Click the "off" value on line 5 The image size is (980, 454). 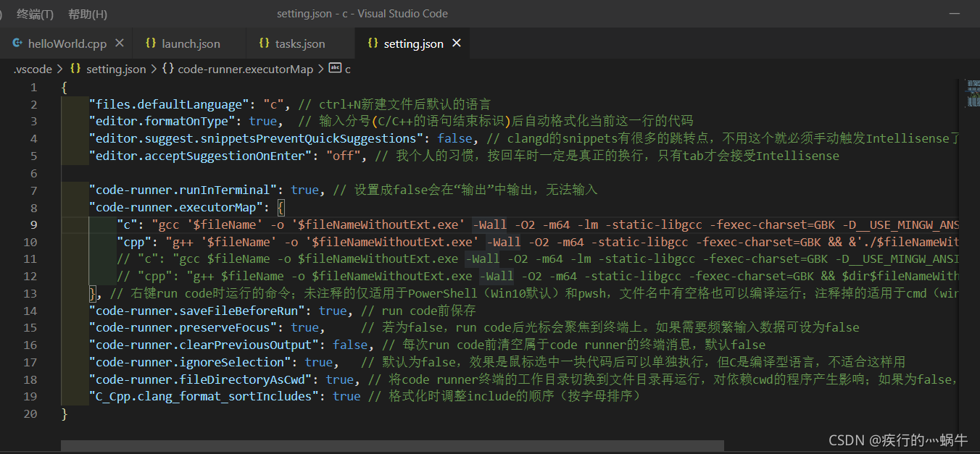click(344, 156)
